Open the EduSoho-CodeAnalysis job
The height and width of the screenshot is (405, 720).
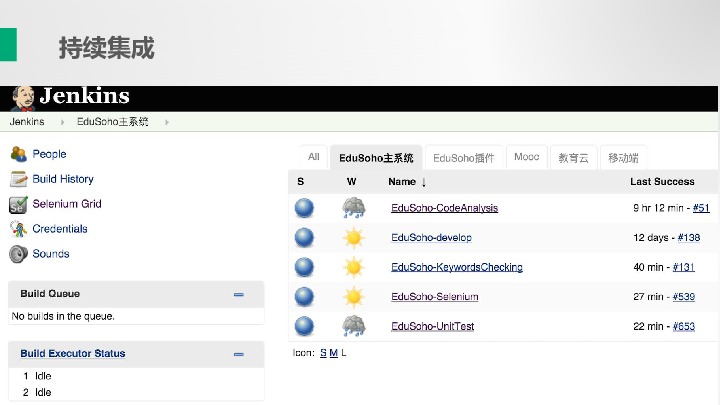[x=444, y=208]
